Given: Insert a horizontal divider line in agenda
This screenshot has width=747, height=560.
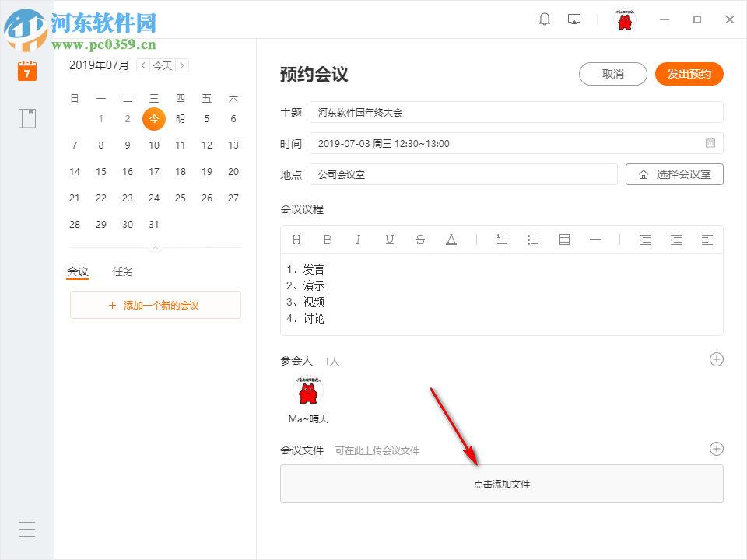Looking at the screenshot, I should [x=595, y=240].
